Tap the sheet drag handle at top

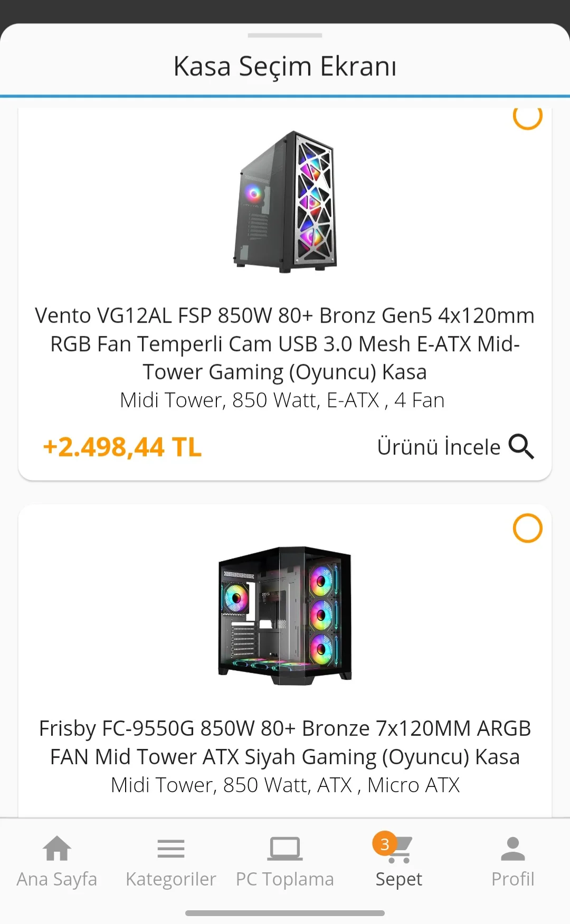pyautogui.click(x=285, y=35)
